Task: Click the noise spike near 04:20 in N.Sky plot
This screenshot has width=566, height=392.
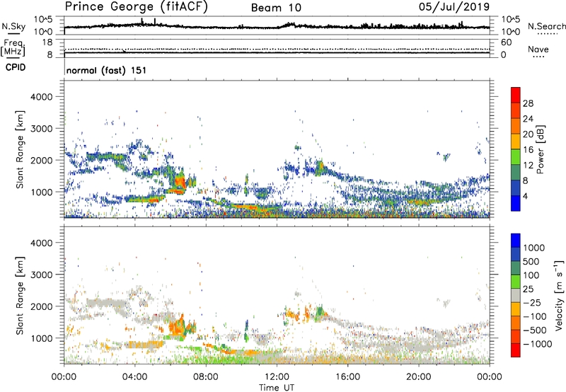Action: pyautogui.click(x=142, y=21)
